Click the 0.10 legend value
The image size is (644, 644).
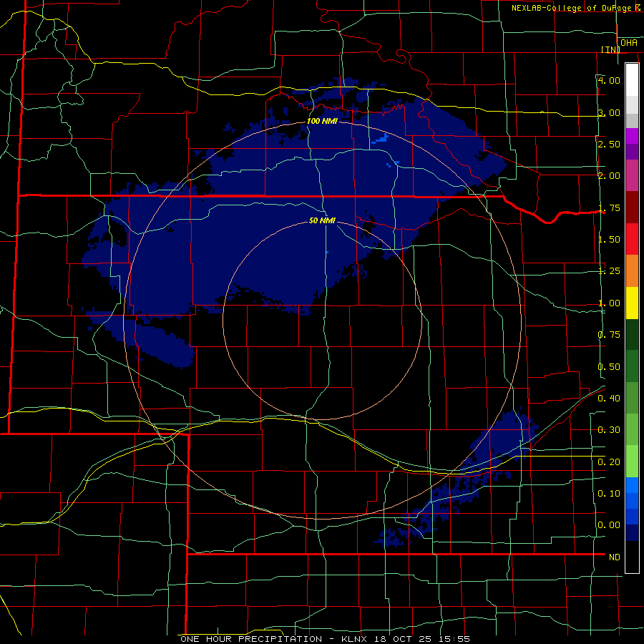tap(609, 494)
